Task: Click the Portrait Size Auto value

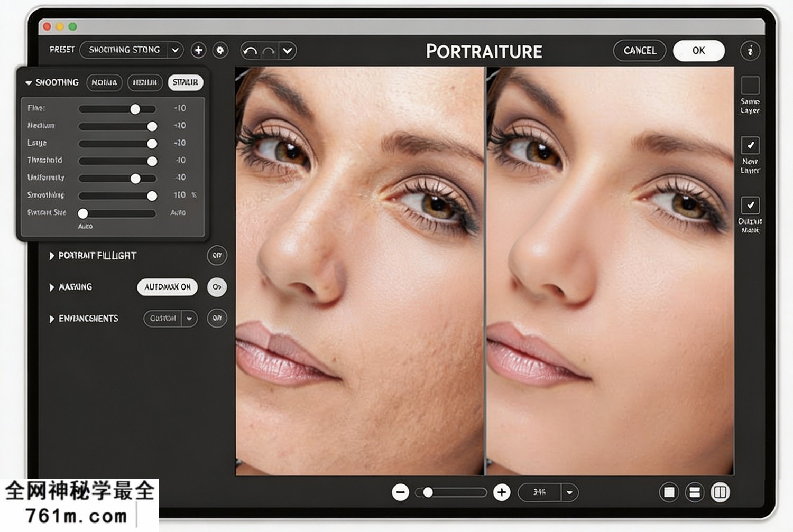Action: 178,212
